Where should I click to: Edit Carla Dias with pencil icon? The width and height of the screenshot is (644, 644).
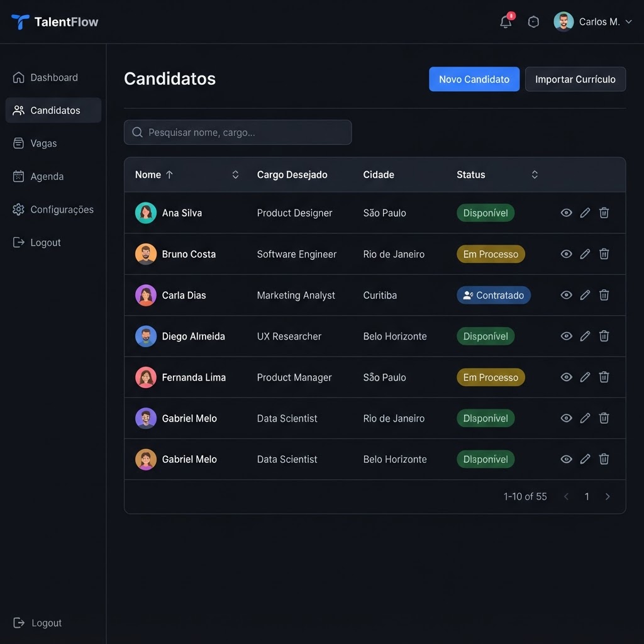(585, 295)
